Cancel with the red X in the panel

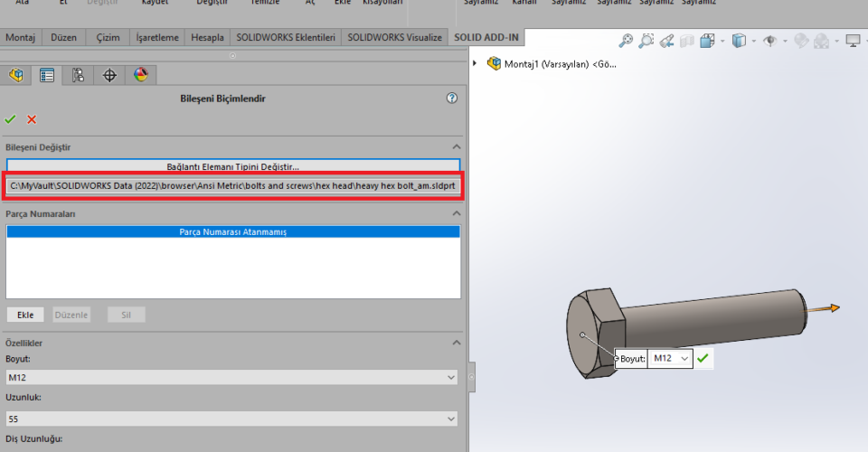[x=32, y=119]
